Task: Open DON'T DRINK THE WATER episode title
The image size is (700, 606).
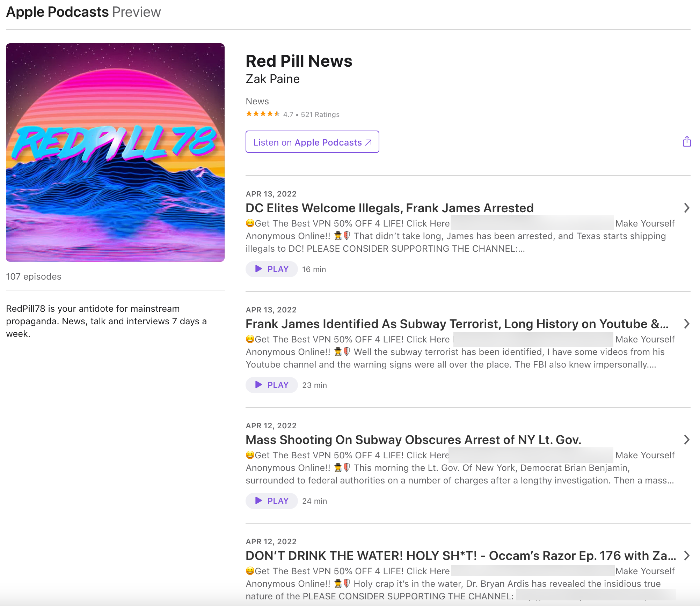Action: 460,556
